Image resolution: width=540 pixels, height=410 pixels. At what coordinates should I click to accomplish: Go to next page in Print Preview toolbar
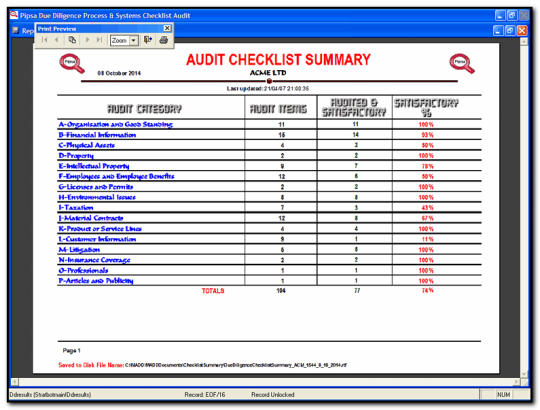(x=87, y=40)
